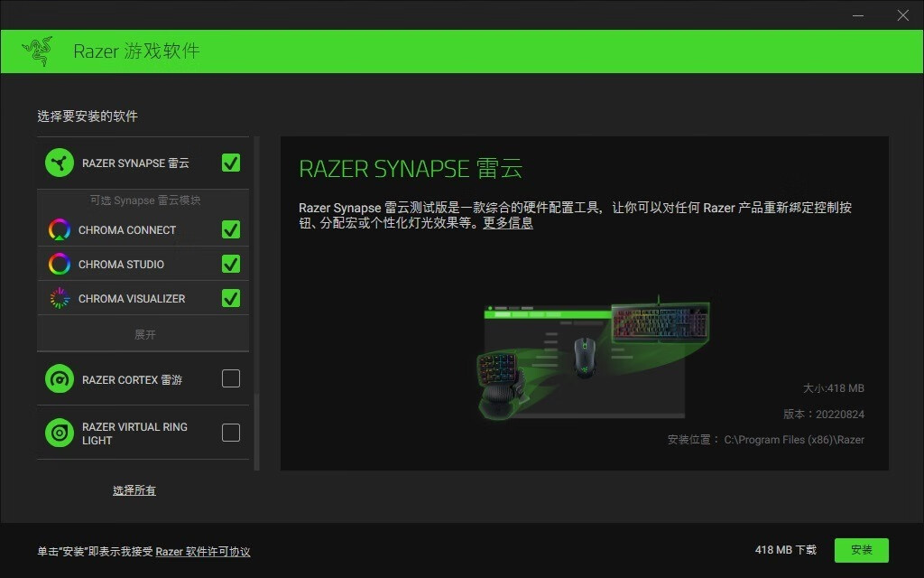
Task: Select the RAZER VIRTUAL RING LIGHT label
Action: (135, 433)
